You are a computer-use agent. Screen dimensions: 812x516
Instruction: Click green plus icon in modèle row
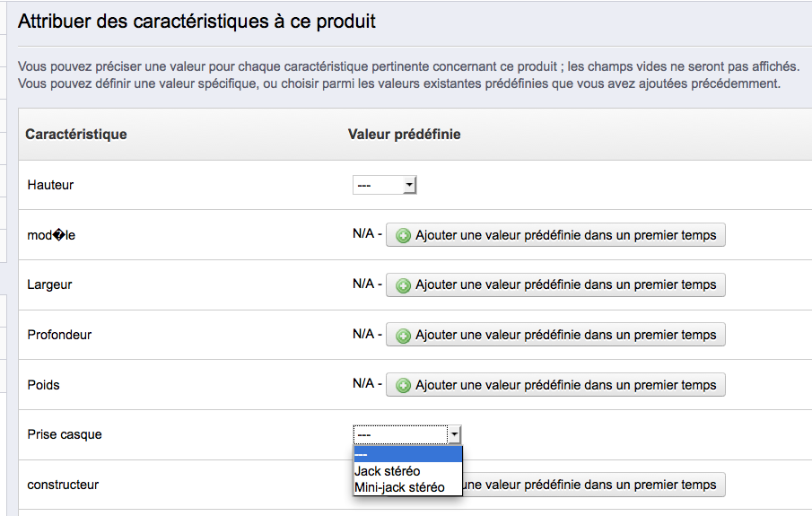[x=404, y=236]
